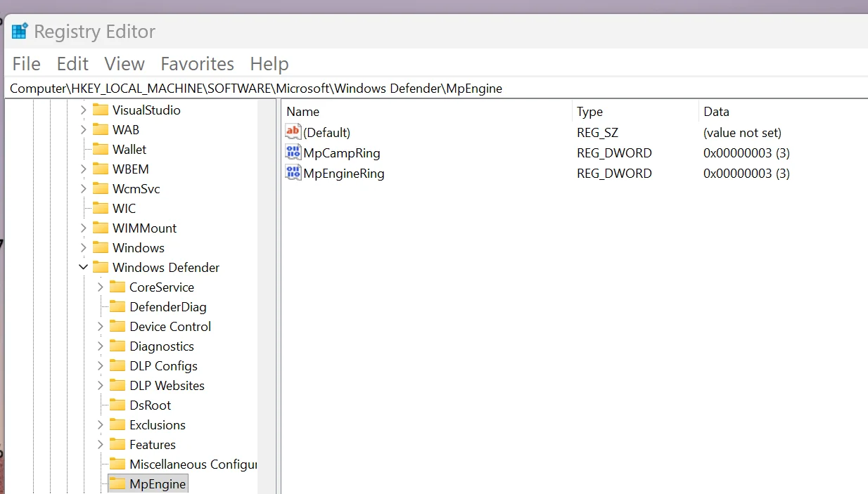This screenshot has width=868, height=494.
Task: Select the Wallet tree label
Action: click(x=129, y=149)
